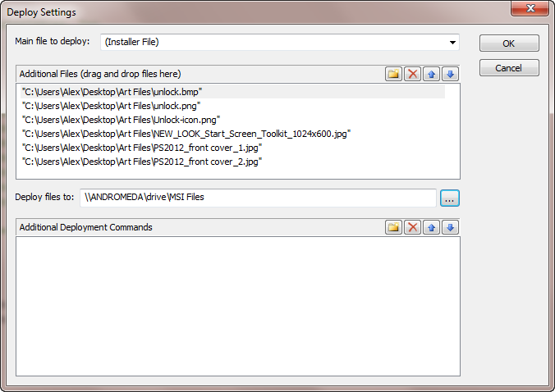
Task: Move file up arrow in Additional Files
Action: 431,74
